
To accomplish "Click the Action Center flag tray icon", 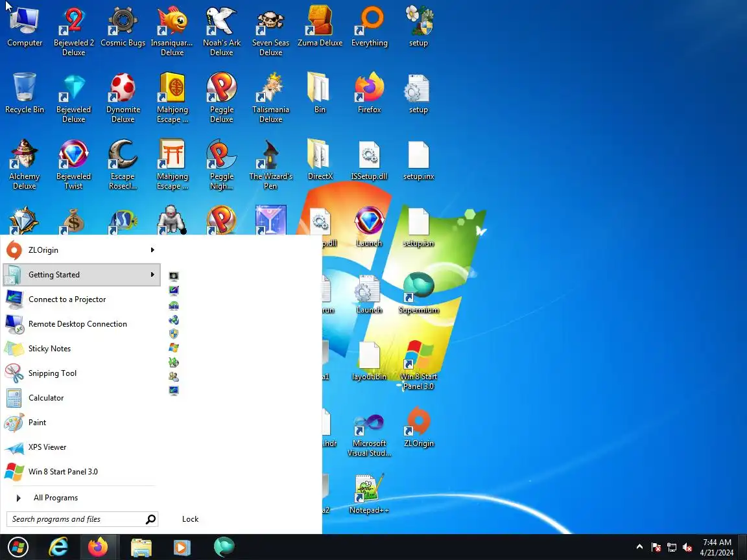I will (x=656, y=547).
